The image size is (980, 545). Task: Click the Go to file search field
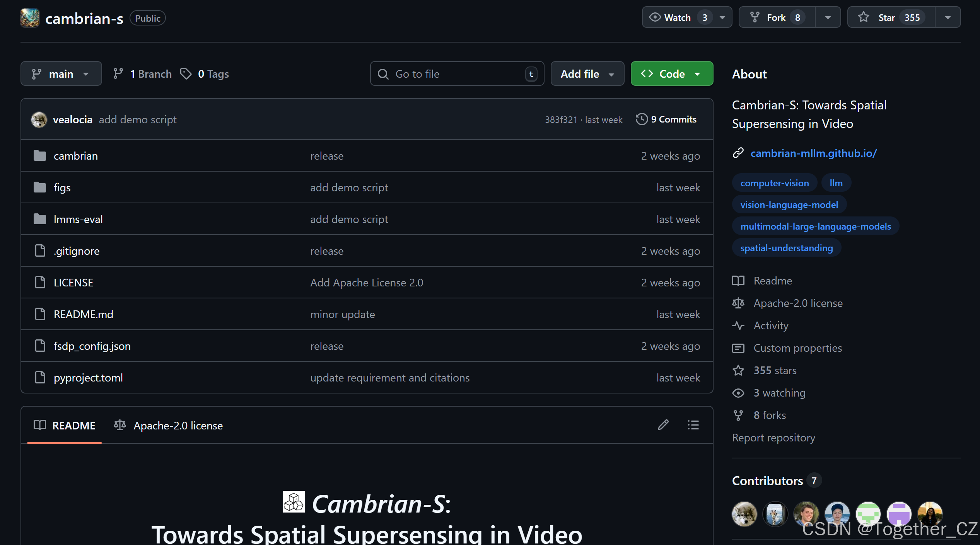[x=456, y=73]
